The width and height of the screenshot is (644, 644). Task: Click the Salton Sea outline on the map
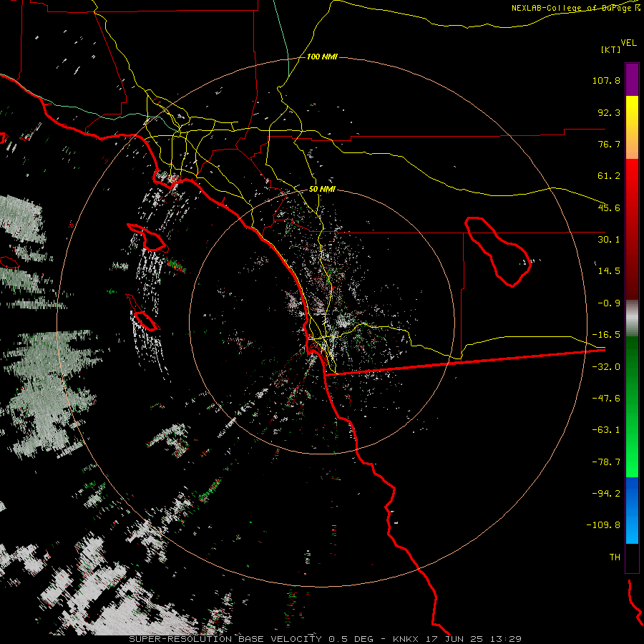[x=498, y=251]
